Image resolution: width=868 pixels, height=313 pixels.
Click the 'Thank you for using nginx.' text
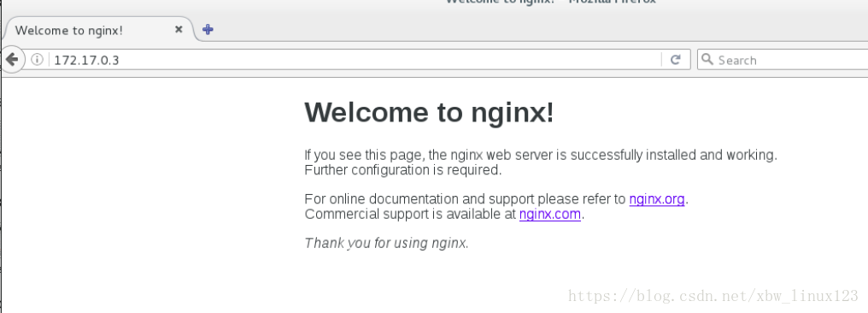(x=387, y=243)
